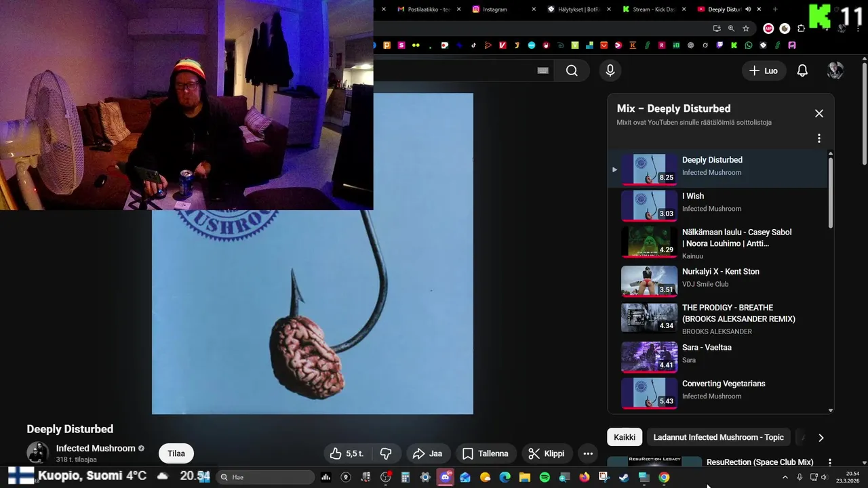Select the Kaikki filter chip
Screen dimensions: 868x488
pyautogui.click(x=625, y=437)
